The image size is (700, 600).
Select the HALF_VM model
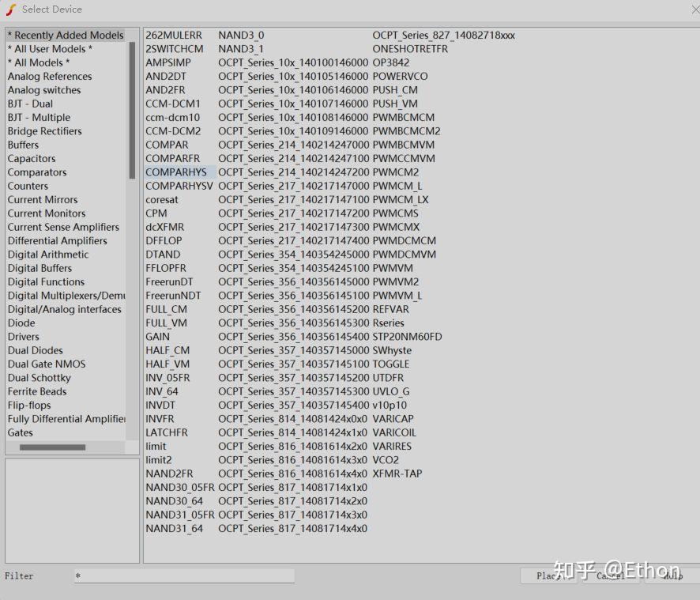(x=167, y=364)
